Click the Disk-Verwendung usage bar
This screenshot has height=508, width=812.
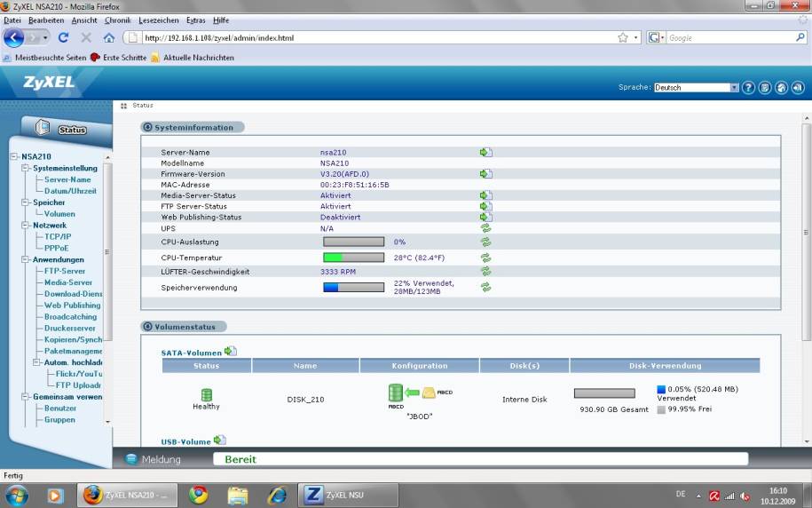(604, 393)
